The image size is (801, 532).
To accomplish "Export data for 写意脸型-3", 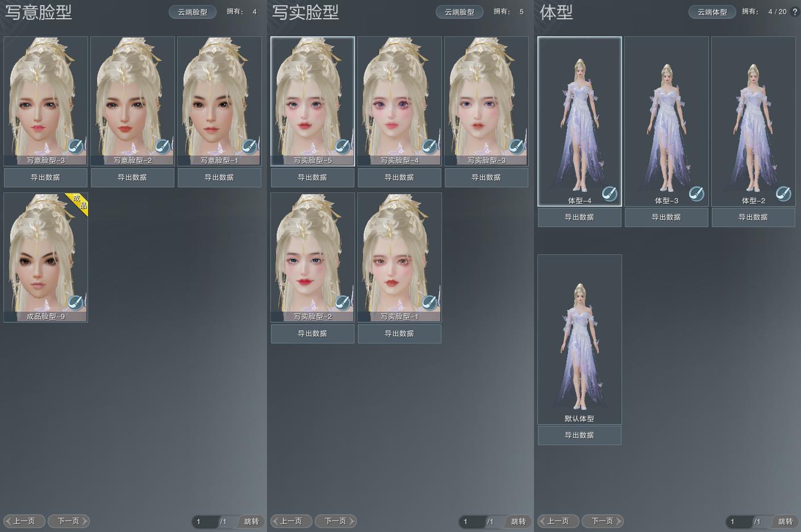I will click(x=45, y=177).
